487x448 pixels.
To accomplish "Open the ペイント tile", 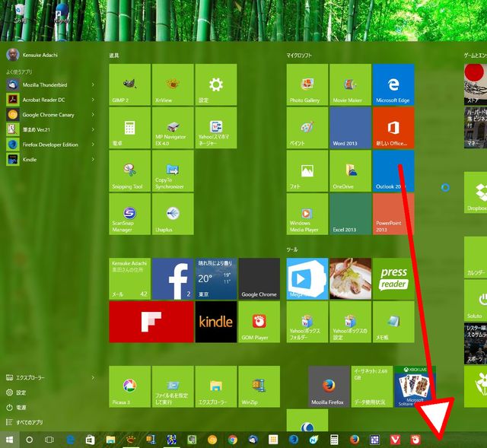I will [x=307, y=128].
